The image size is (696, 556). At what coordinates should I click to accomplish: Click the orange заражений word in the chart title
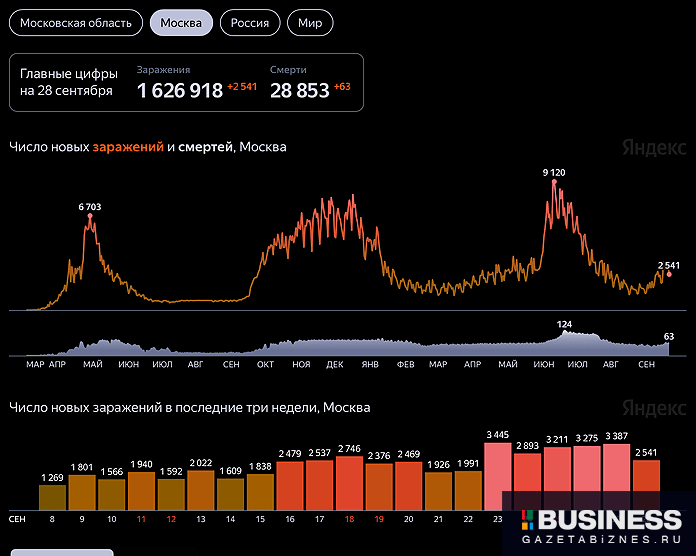coord(128,147)
